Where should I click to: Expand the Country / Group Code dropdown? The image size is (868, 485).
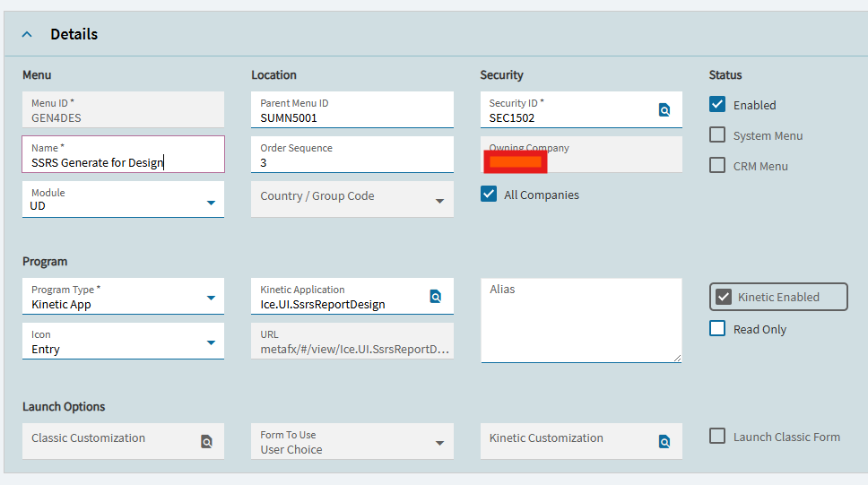click(439, 201)
